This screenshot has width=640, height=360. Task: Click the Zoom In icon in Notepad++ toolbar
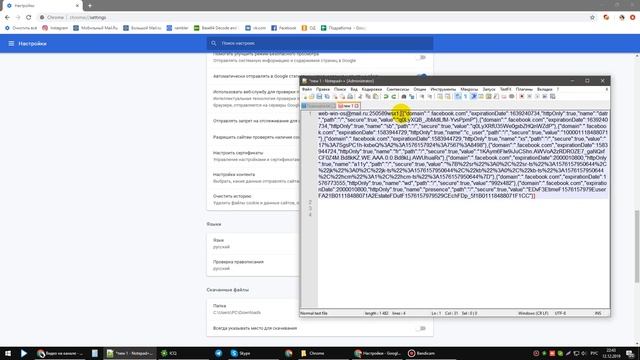coord(422,96)
